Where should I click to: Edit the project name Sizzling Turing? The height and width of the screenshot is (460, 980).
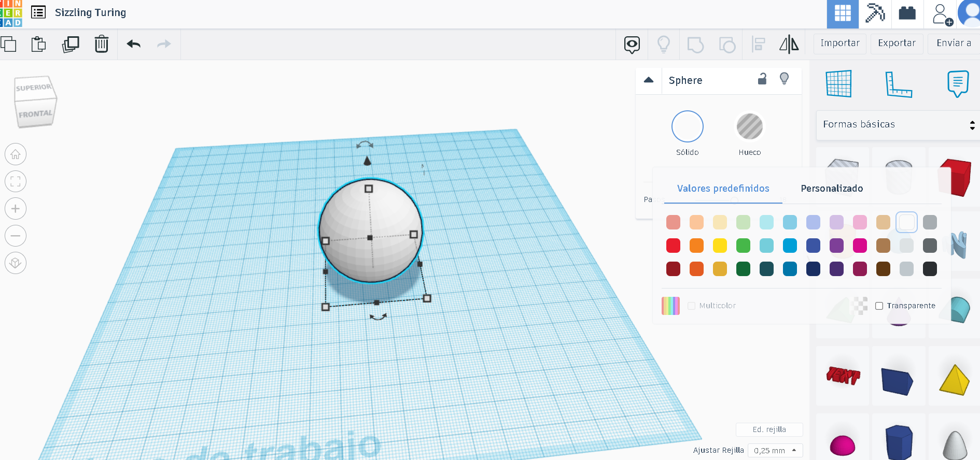click(91, 12)
